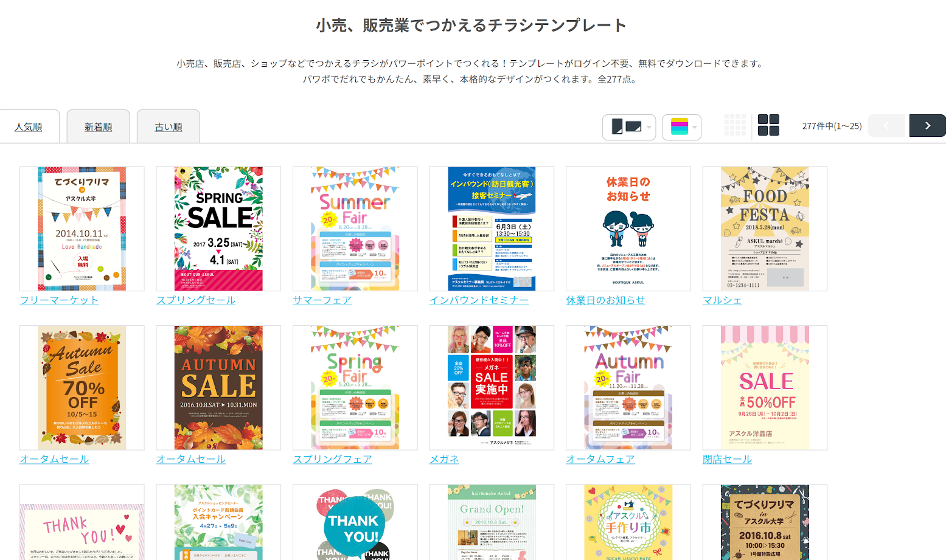Open the 休業日のお知らせ link
The image size is (946, 560).
click(x=605, y=300)
